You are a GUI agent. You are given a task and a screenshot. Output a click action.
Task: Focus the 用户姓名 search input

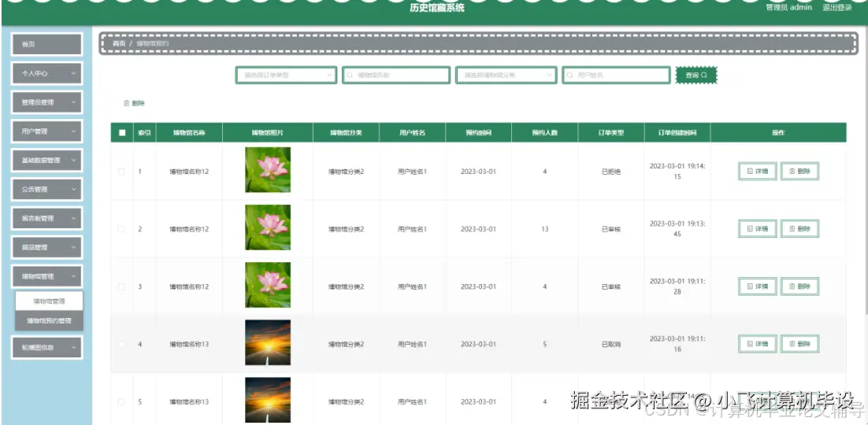pyautogui.click(x=616, y=76)
